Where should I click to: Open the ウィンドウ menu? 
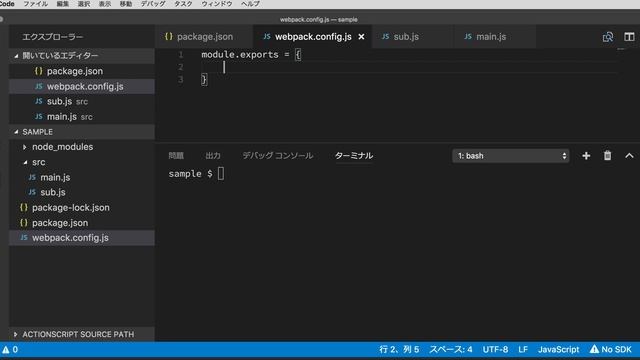(217, 4)
